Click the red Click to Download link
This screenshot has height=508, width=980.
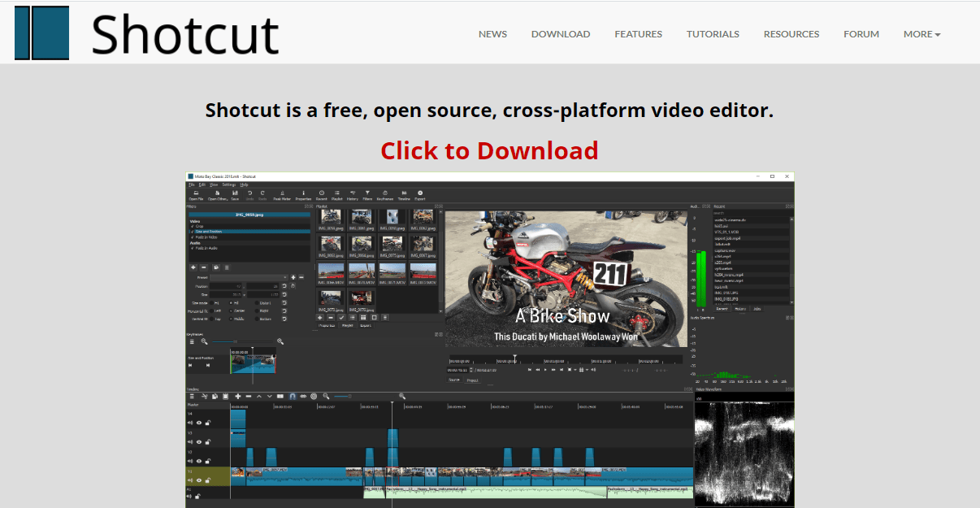(489, 150)
